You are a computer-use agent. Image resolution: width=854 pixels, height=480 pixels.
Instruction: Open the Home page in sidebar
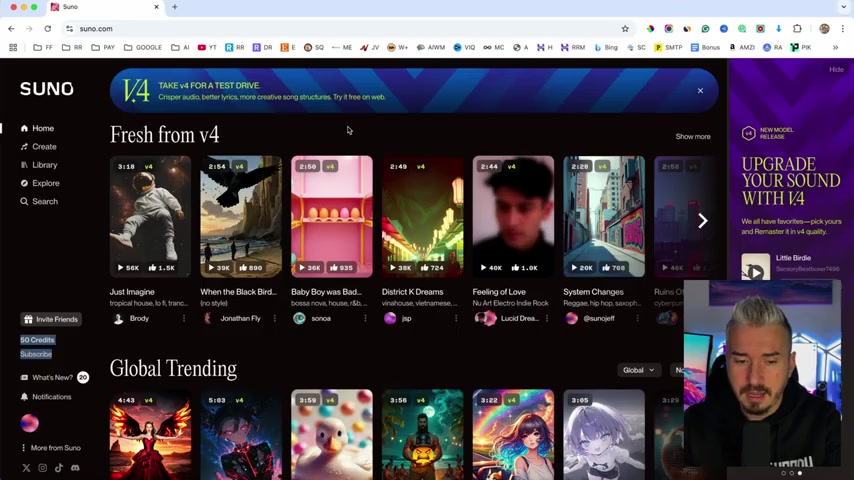point(37,129)
